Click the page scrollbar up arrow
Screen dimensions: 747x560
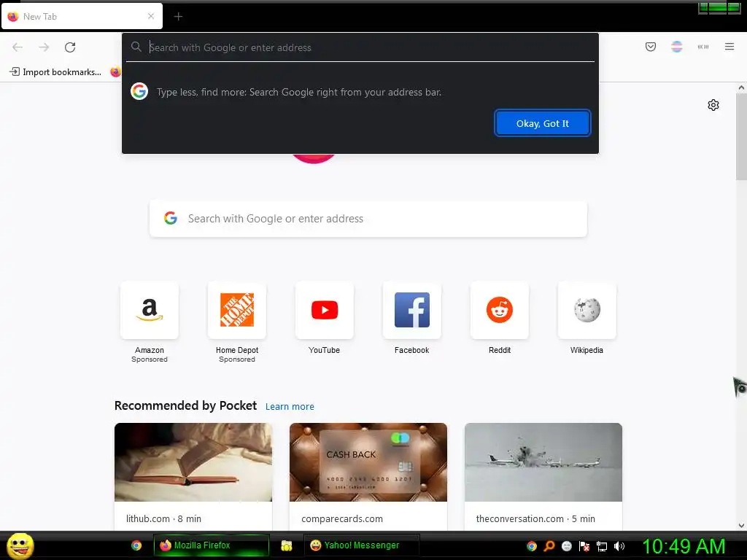pyautogui.click(x=741, y=87)
